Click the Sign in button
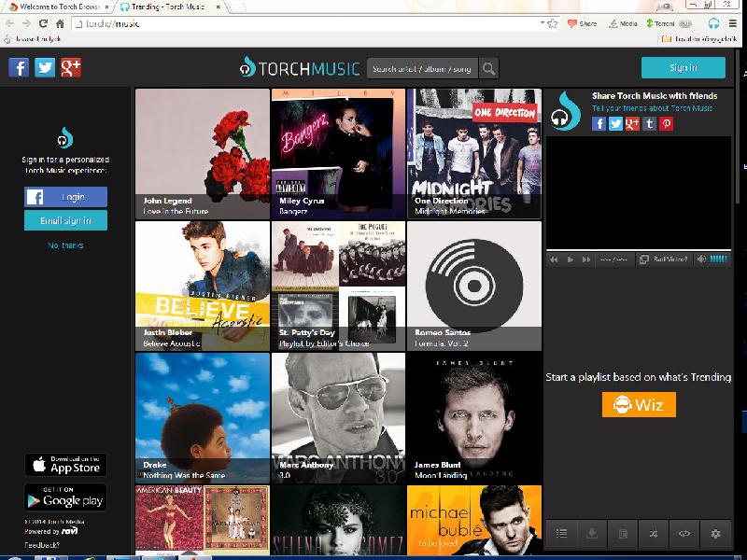Screen dimensions: 747x560 click(684, 67)
